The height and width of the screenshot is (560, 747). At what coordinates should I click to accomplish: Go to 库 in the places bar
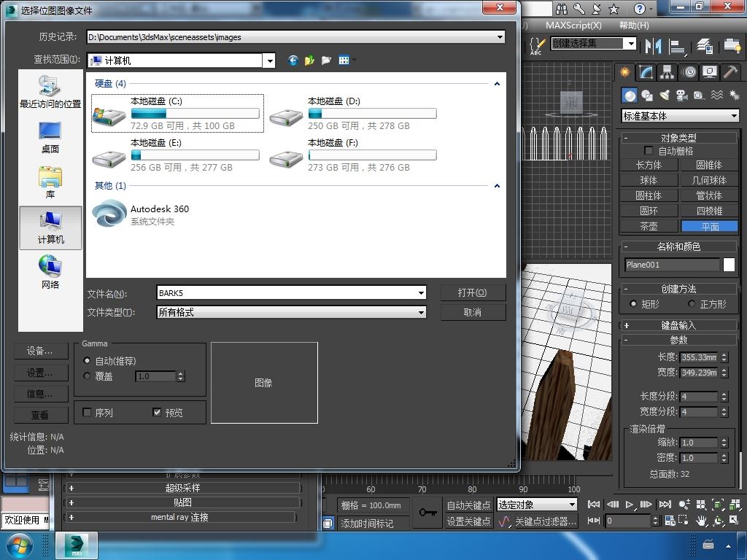(50, 183)
